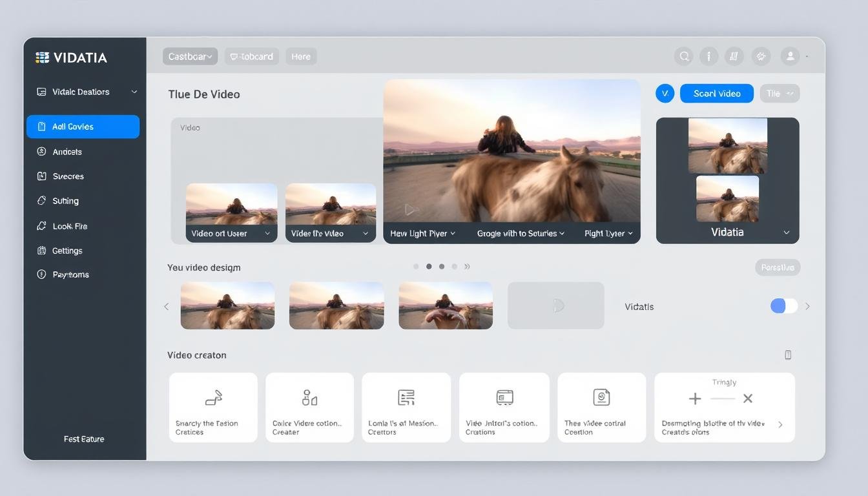Open the Castboar dropdown in header

coord(190,57)
